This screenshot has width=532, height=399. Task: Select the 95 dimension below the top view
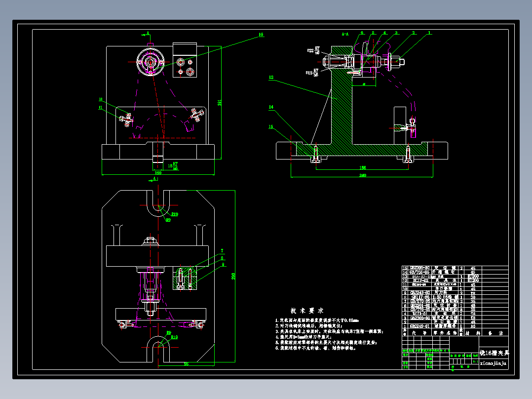[186, 364]
